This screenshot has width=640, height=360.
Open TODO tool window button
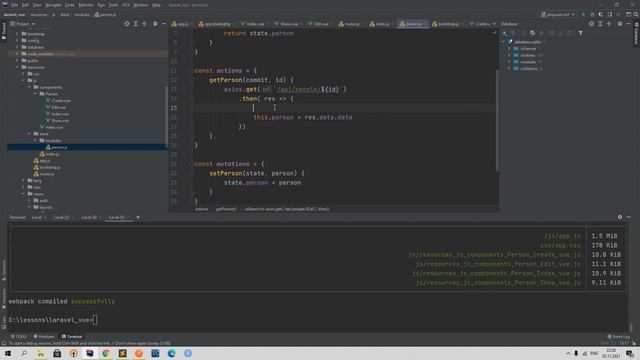(x=19, y=337)
